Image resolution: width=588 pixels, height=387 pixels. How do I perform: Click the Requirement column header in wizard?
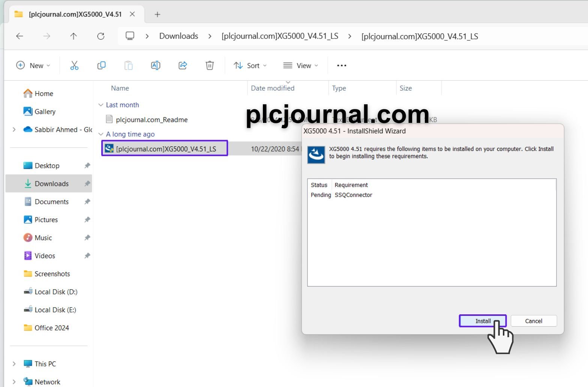351,185
